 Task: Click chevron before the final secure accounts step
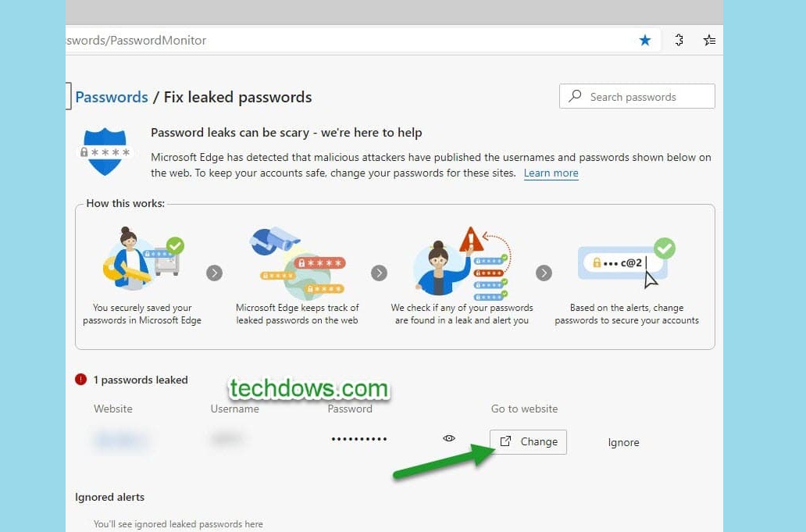click(x=544, y=273)
